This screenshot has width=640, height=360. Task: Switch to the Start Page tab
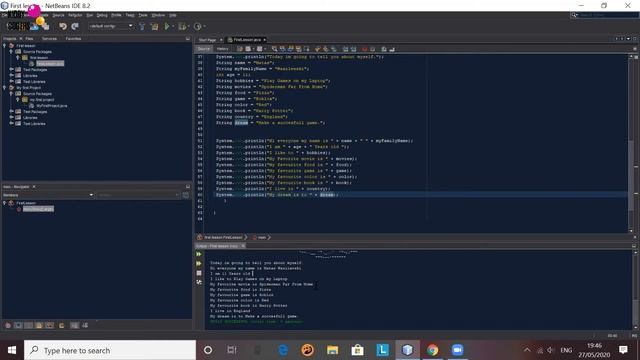pos(207,40)
